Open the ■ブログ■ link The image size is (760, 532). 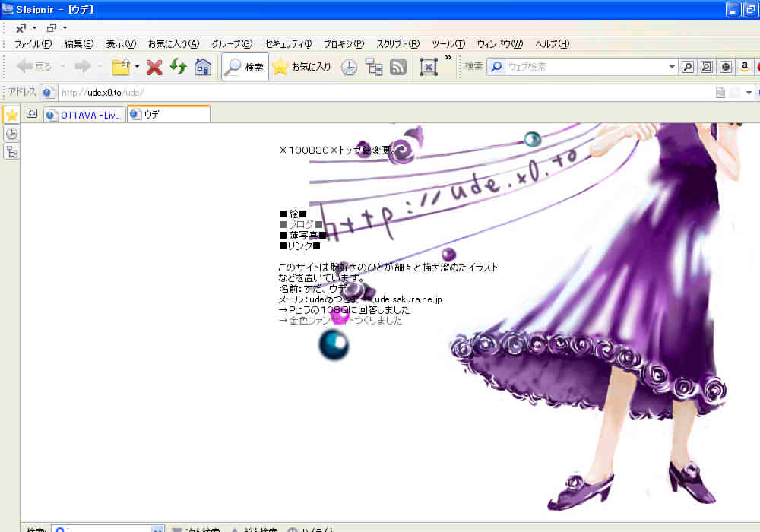[x=301, y=224]
